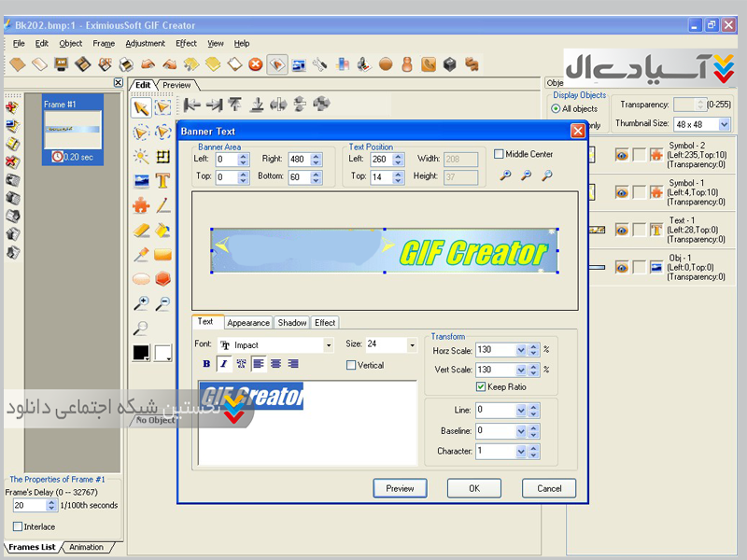Click the black foreground color swatch

click(x=141, y=353)
